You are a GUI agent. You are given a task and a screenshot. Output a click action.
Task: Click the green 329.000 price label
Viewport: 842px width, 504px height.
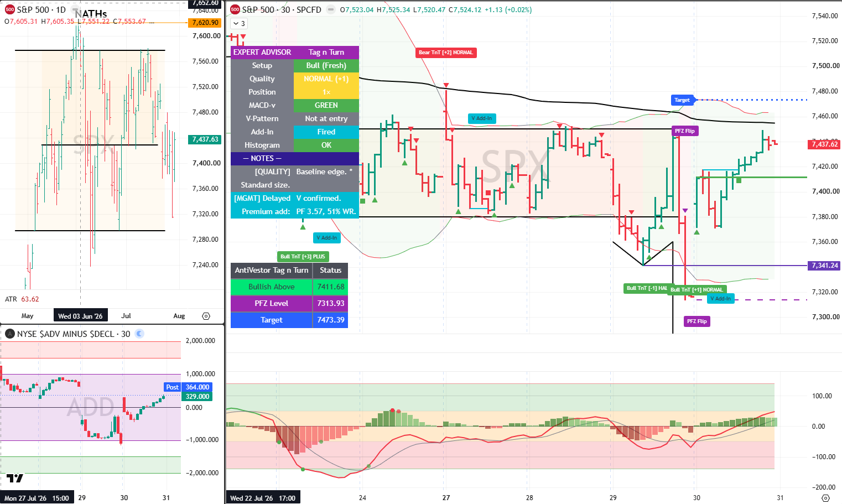coord(197,397)
